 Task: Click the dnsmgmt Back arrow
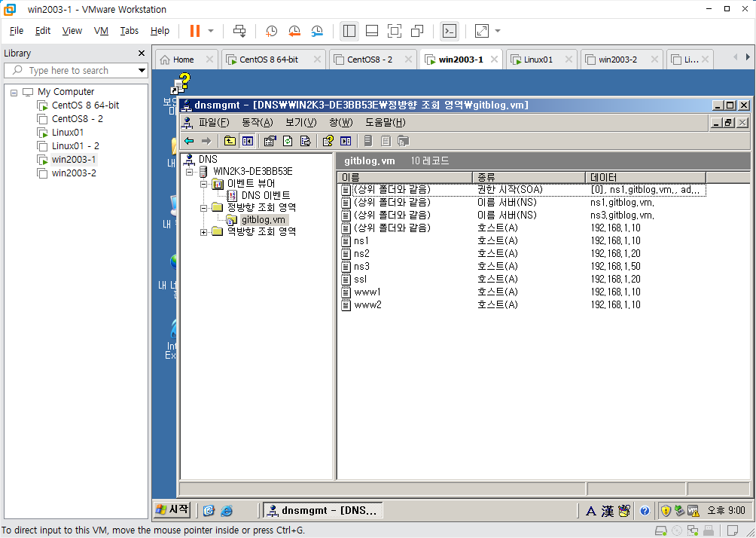click(x=189, y=141)
